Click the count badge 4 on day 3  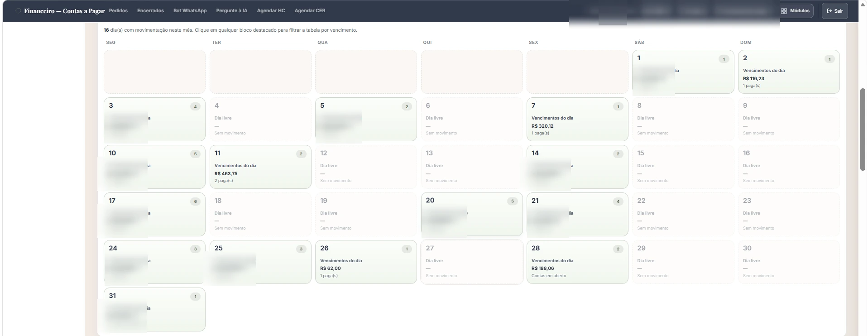click(195, 106)
